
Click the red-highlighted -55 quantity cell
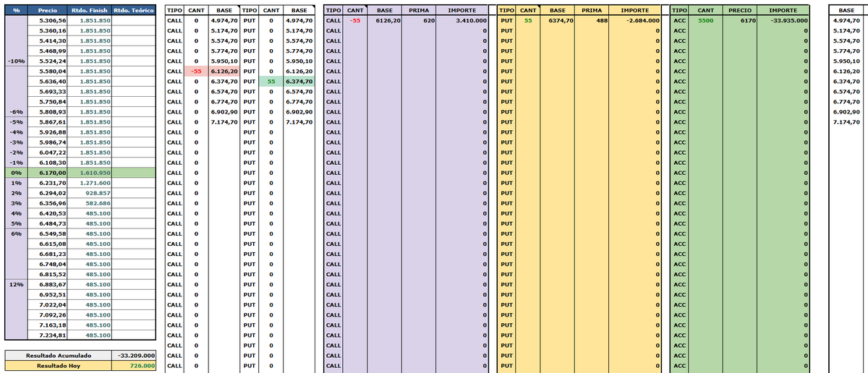pos(195,72)
